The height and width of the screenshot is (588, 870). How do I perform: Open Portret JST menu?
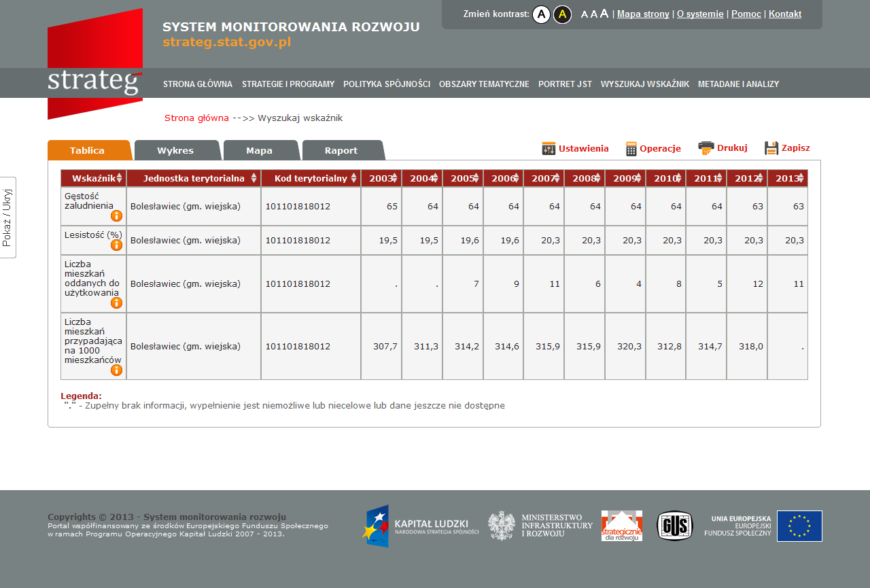tap(565, 84)
